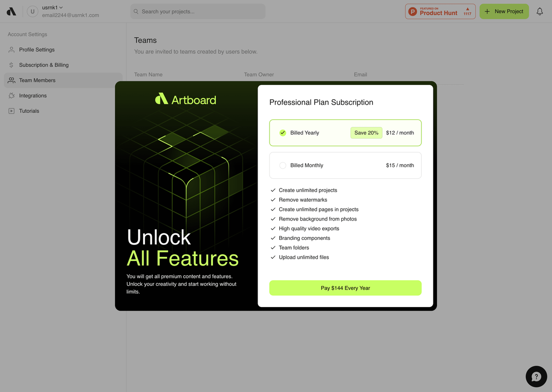Click the Profile Settings person icon
Viewport: 552px width, 392px height.
click(11, 50)
